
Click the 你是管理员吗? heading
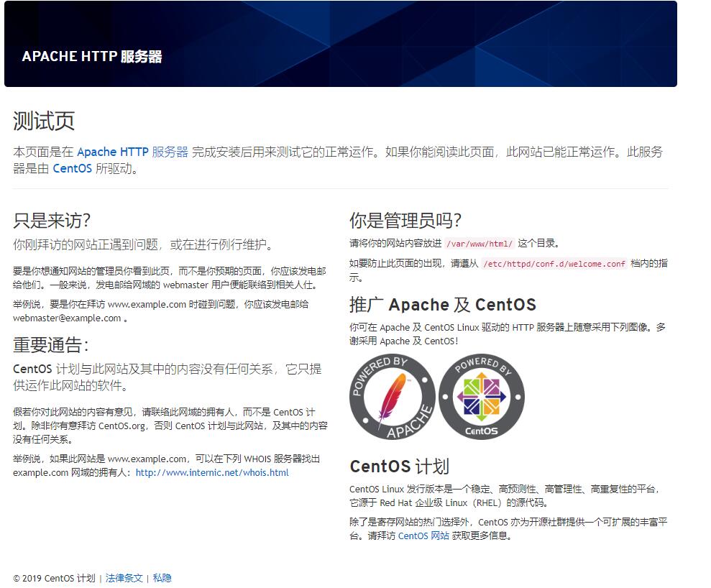[x=405, y=221]
